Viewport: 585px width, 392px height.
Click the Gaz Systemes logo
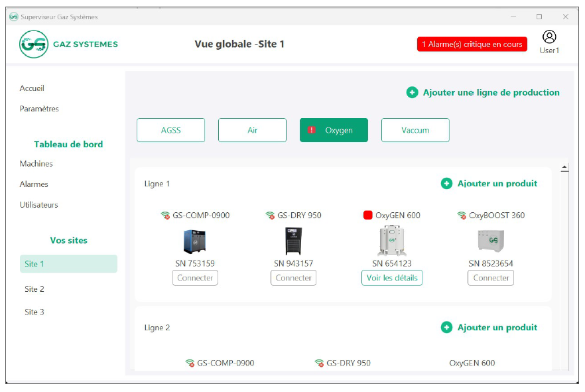click(x=33, y=44)
